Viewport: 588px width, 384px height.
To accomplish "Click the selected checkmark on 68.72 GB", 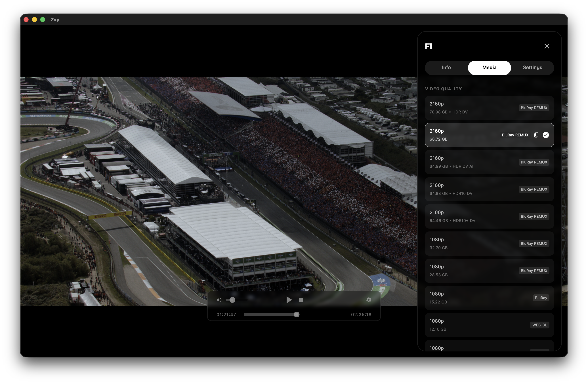I will click(545, 135).
